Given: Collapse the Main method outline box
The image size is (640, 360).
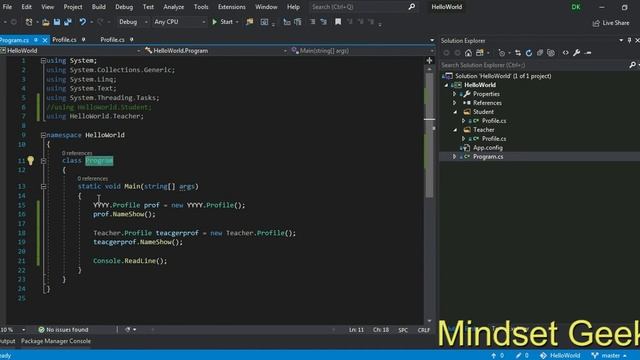Looking at the screenshot, I should [43, 187].
